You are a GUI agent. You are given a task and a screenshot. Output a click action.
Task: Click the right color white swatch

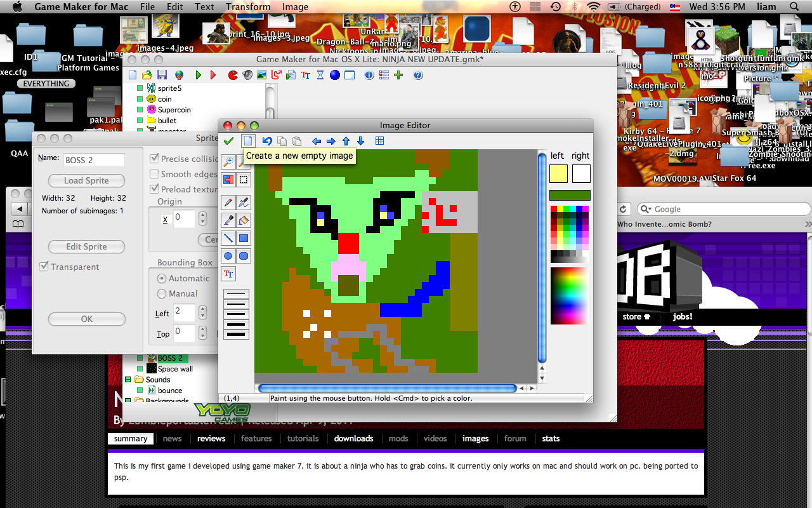pyautogui.click(x=581, y=173)
